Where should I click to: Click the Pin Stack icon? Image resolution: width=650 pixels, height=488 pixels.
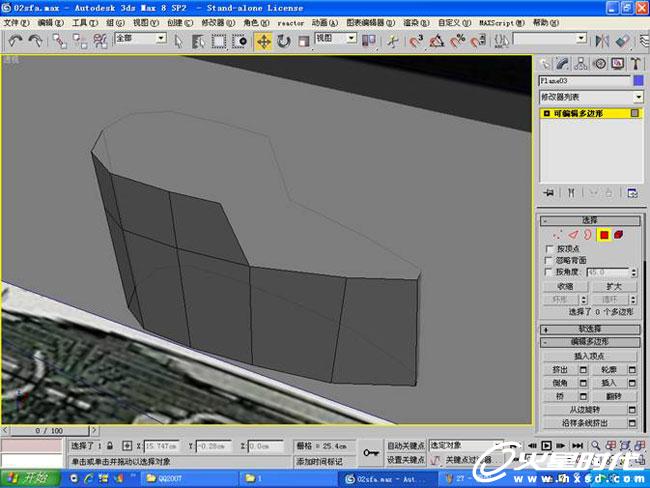coord(549,193)
